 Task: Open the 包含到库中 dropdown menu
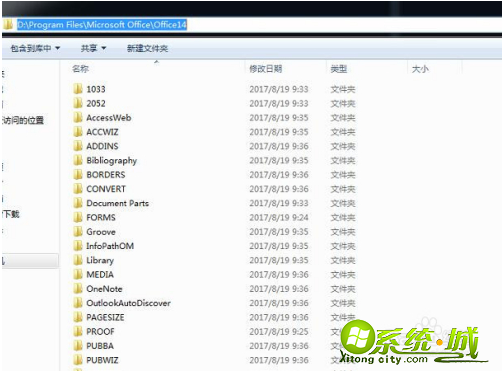point(35,49)
